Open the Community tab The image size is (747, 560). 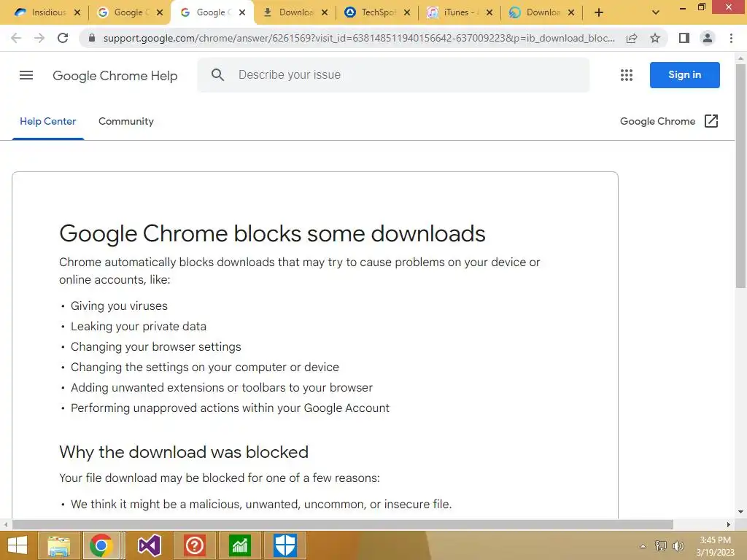point(125,122)
